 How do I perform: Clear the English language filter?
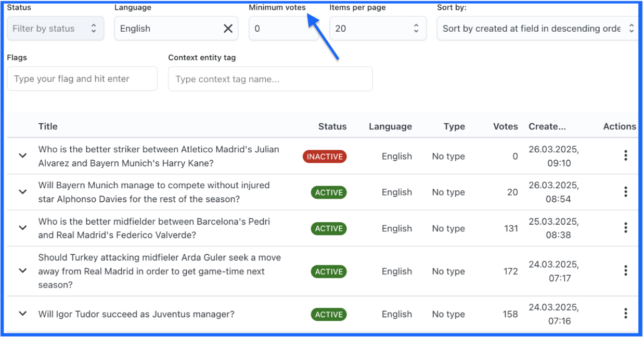pyautogui.click(x=228, y=29)
